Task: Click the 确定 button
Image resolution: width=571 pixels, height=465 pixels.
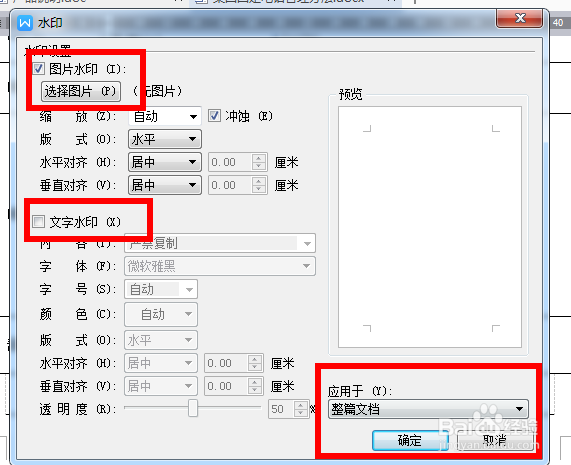Action: 410,440
